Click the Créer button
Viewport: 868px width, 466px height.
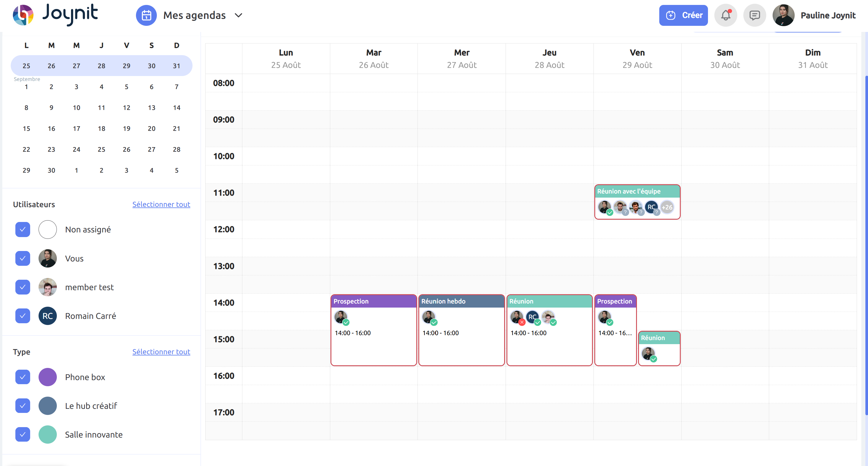[683, 15]
